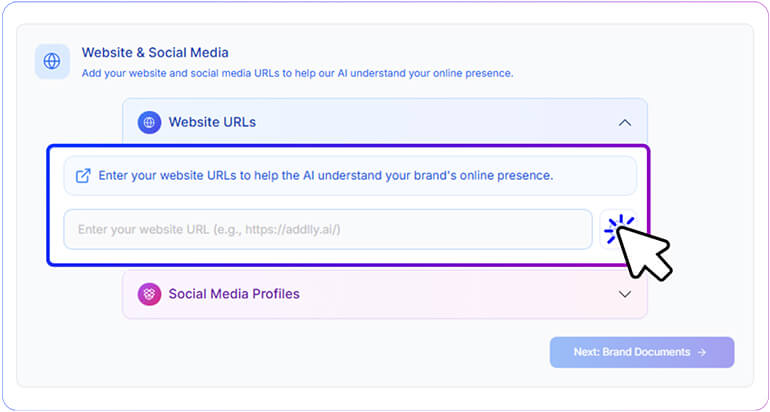This screenshot has width=770, height=412.
Task: Select the Website & Social Media heading
Action: [155, 53]
